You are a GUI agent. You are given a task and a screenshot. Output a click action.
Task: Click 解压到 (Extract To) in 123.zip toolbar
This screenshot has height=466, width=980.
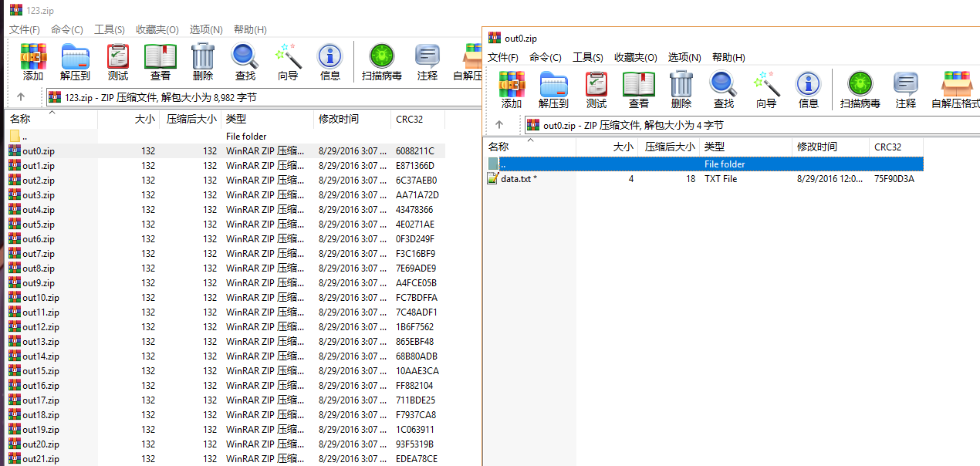75,61
